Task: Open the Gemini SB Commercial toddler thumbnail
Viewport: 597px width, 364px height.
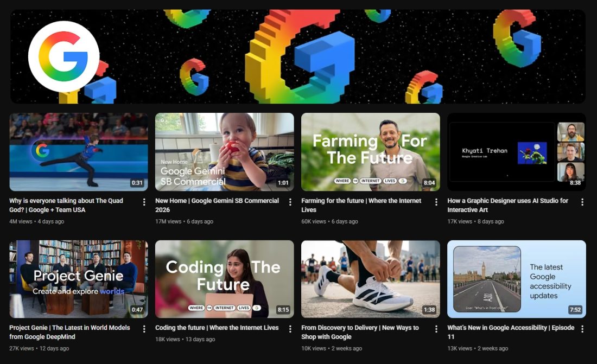Action: click(x=224, y=152)
